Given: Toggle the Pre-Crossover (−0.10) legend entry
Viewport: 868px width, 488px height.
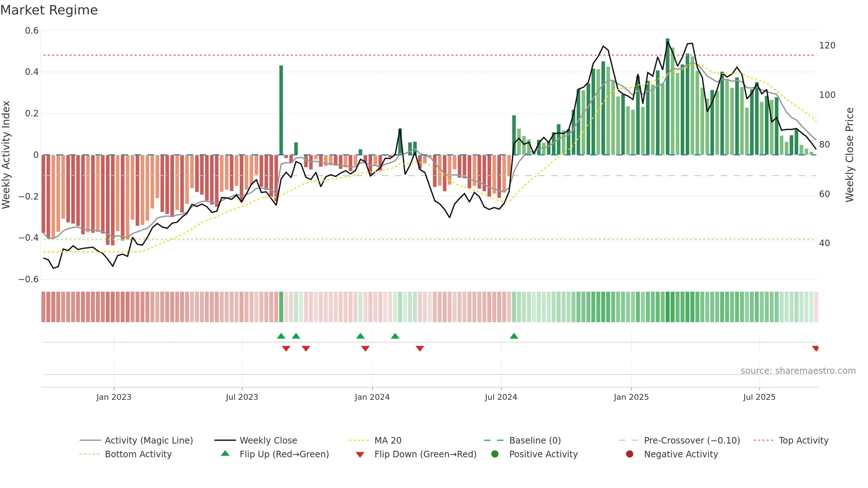Looking at the screenshot, I should 679,440.
